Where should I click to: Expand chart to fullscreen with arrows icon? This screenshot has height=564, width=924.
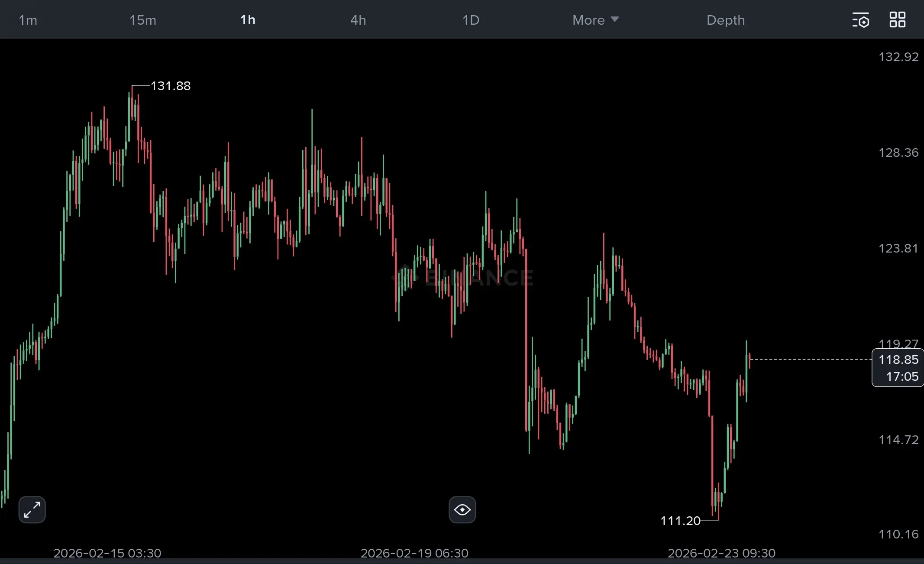pyautogui.click(x=32, y=509)
